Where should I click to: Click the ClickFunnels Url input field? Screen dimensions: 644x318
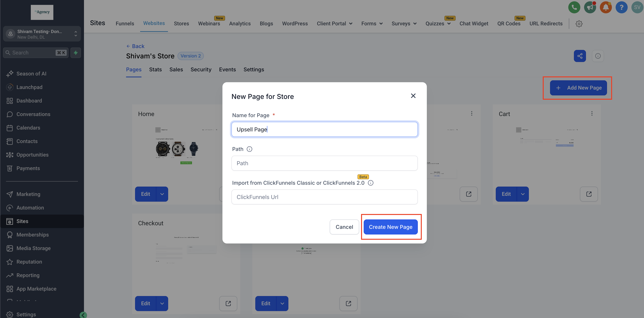(324, 197)
